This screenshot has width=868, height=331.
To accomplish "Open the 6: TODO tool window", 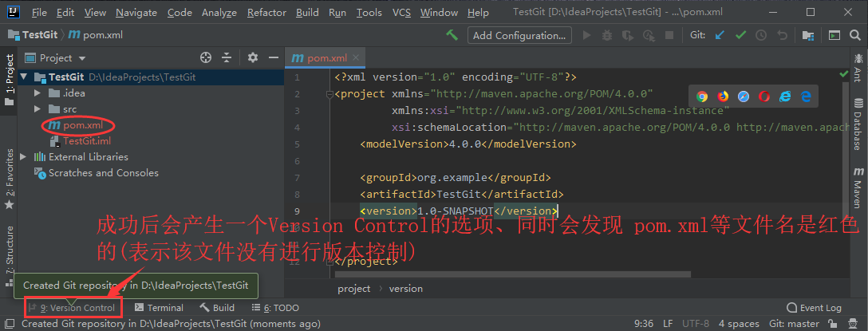I will click(x=275, y=308).
